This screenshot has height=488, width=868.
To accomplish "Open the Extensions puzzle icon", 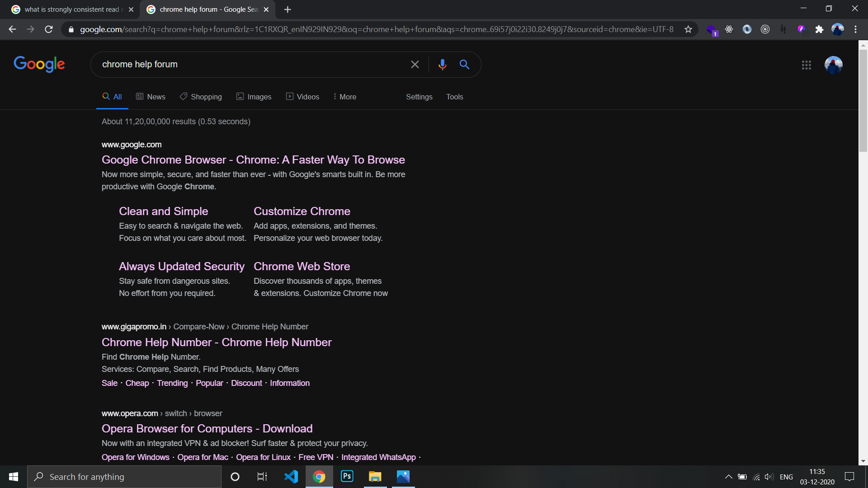I will (819, 29).
